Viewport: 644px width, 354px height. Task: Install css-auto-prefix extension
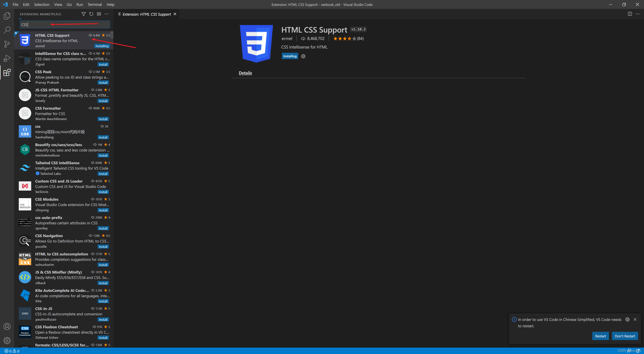[103, 228]
